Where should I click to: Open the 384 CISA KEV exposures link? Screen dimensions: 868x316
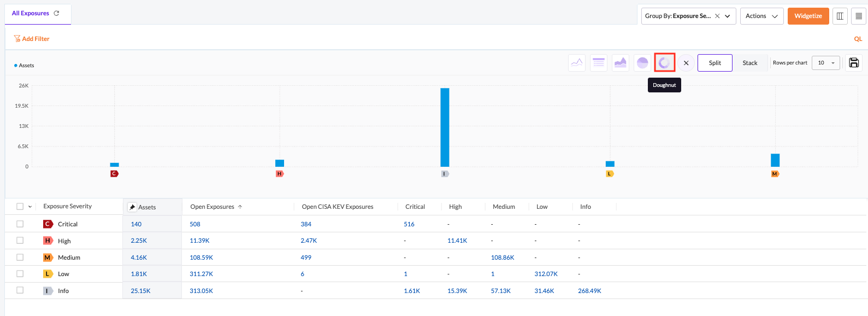(x=306, y=224)
